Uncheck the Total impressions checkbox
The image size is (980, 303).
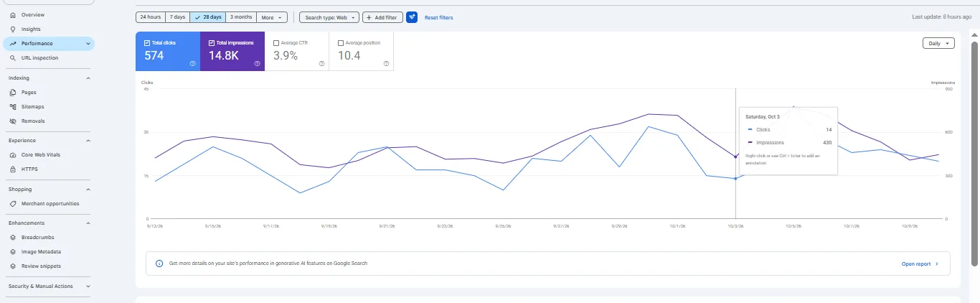tap(212, 43)
